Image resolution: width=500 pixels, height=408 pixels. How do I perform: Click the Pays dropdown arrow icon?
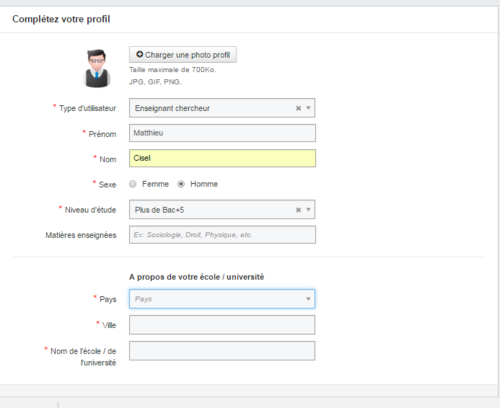pyautogui.click(x=308, y=299)
